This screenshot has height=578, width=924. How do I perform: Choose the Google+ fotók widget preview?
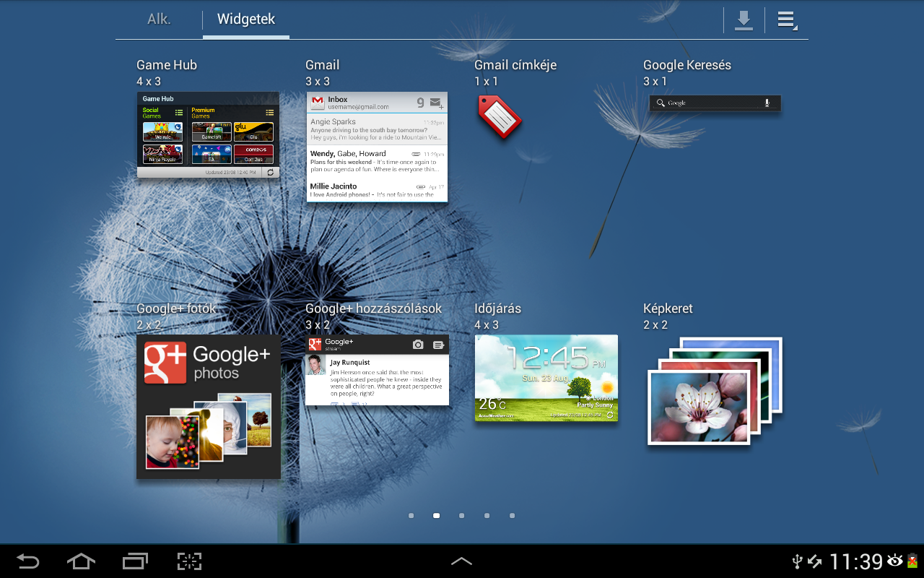[x=209, y=407]
